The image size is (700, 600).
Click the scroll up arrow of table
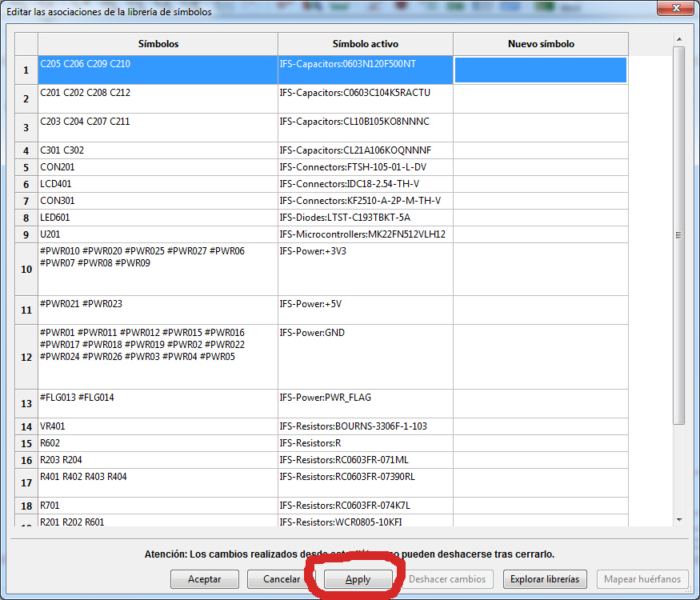679,39
